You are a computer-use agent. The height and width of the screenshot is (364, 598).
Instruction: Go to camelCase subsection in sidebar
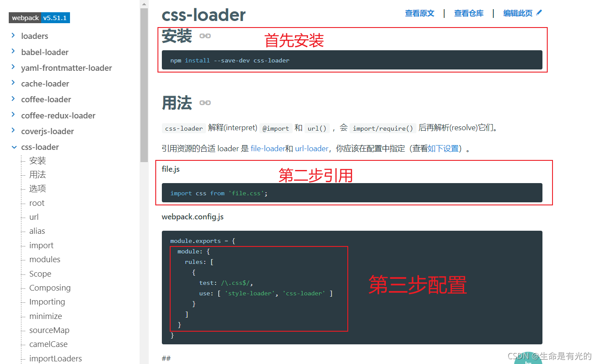49,344
